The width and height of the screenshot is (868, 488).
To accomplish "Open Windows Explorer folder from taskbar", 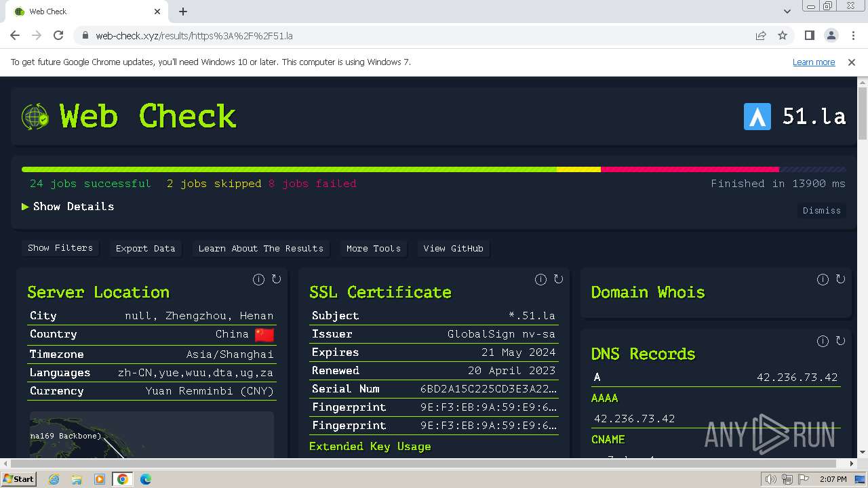I will click(x=77, y=479).
